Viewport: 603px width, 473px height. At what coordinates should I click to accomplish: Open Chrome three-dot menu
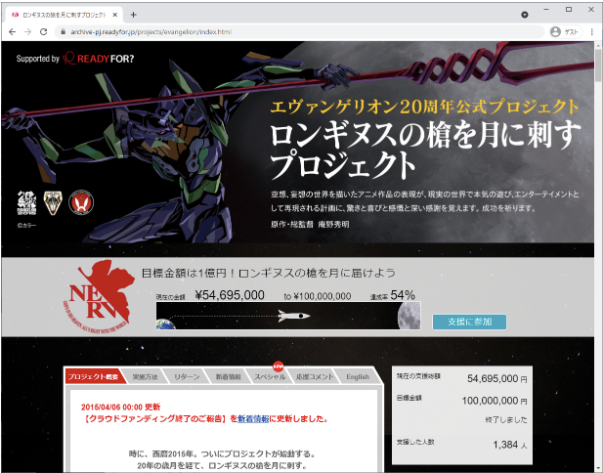click(x=592, y=32)
